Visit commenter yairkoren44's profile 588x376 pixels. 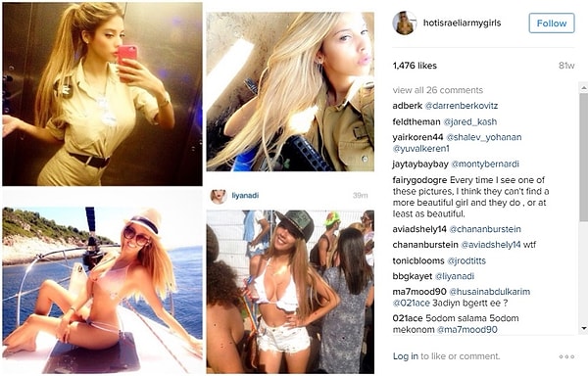coord(417,137)
